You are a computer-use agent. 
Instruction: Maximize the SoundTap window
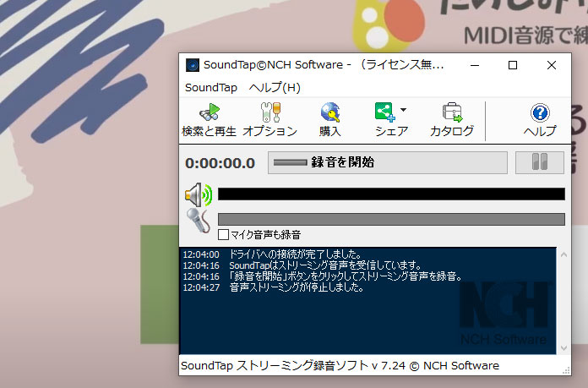pos(513,65)
